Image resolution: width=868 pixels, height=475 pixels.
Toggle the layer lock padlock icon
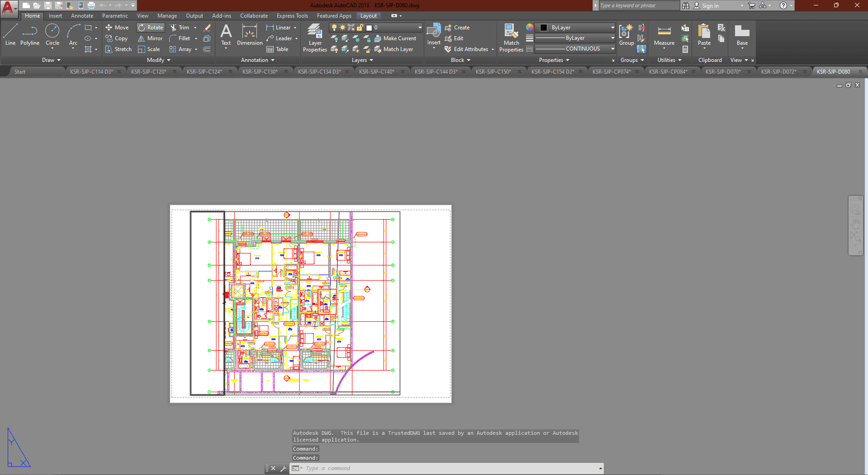(x=360, y=28)
